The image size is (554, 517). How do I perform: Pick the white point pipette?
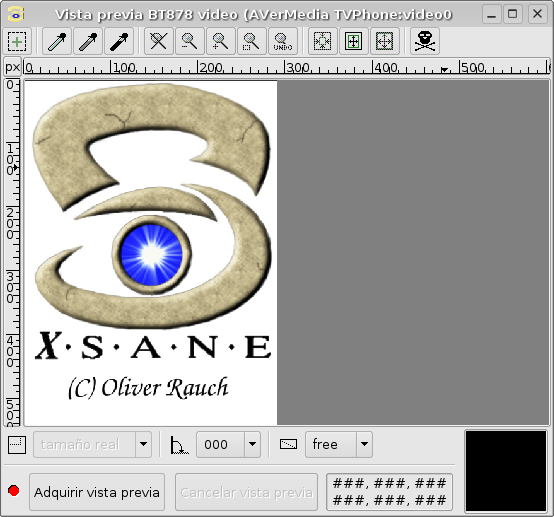point(57,41)
